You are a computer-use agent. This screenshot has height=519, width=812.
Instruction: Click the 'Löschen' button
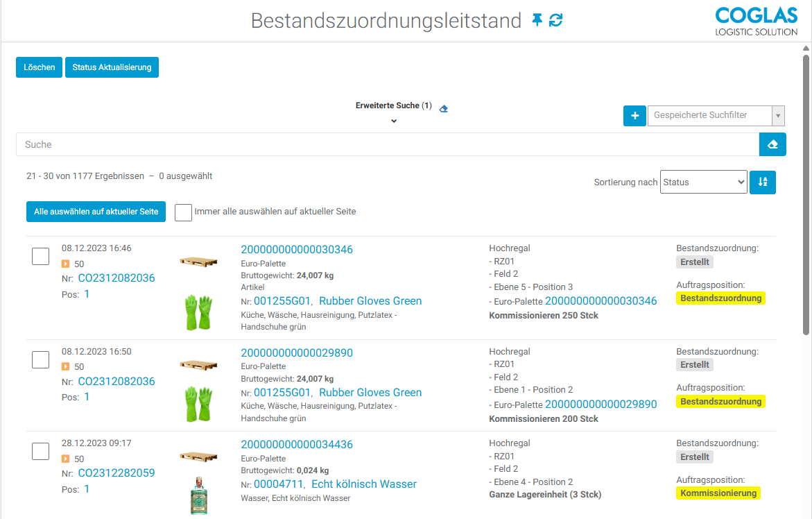point(40,67)
